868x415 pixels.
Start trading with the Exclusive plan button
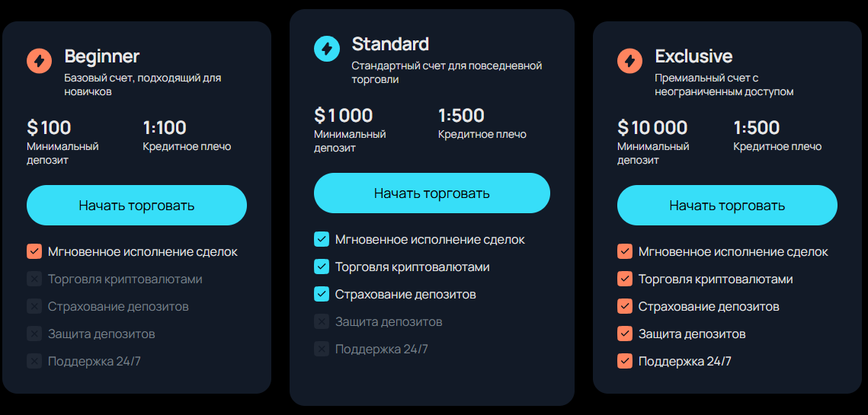click(727, 206)
